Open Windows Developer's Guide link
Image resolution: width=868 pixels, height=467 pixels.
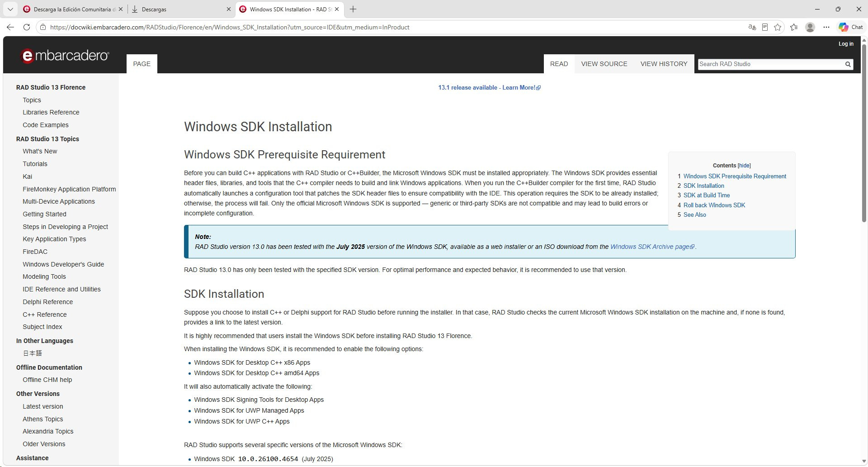click(x=63, y=264)
